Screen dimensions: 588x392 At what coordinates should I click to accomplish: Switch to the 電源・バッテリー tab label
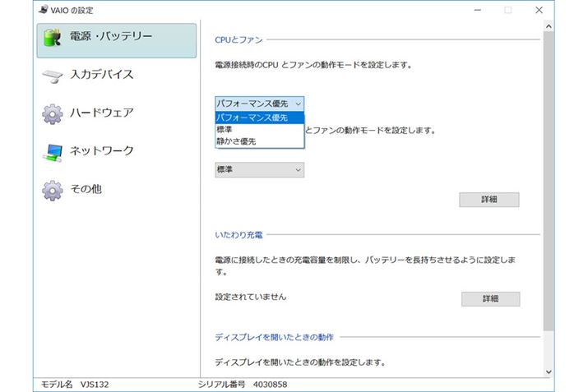point(111,37)
